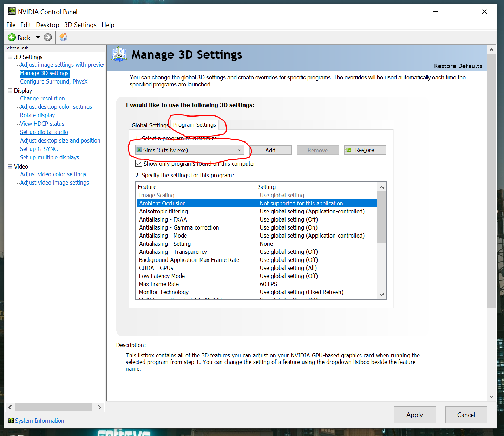Click the green Back arrow icon

(x=12, y=37)
